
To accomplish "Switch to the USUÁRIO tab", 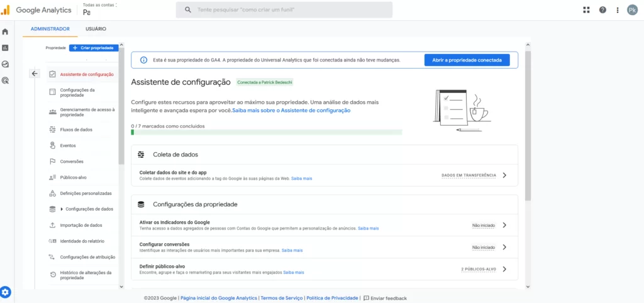I will [96, 29].
